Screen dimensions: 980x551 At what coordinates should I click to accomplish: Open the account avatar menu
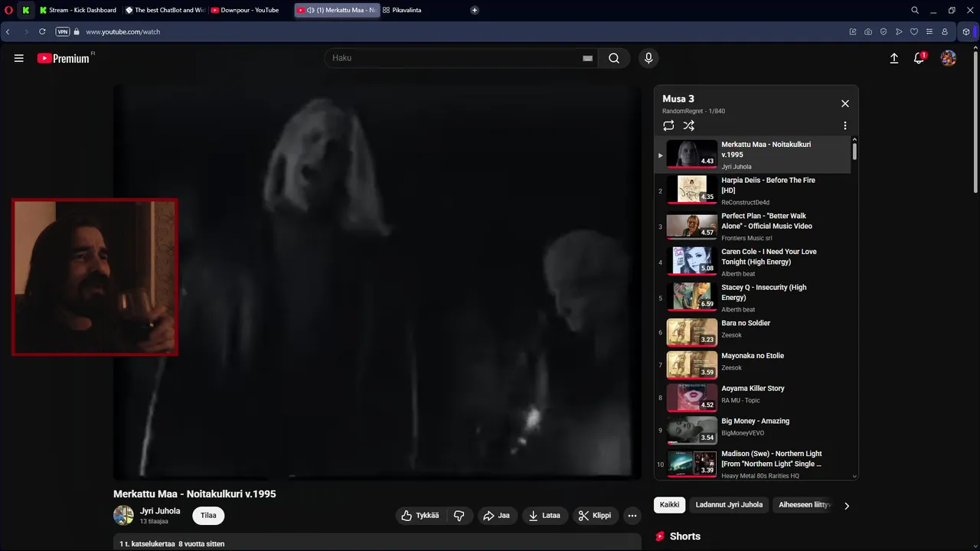[949, 58]
